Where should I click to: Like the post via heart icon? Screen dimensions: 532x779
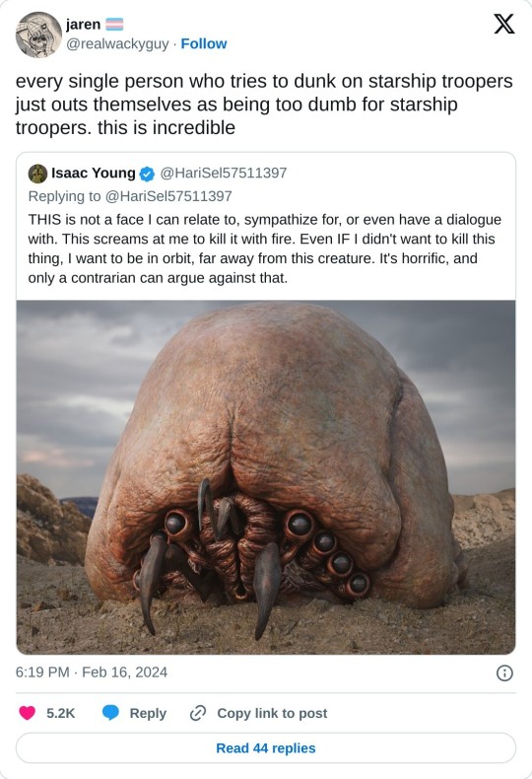click(x=28, y=713)
